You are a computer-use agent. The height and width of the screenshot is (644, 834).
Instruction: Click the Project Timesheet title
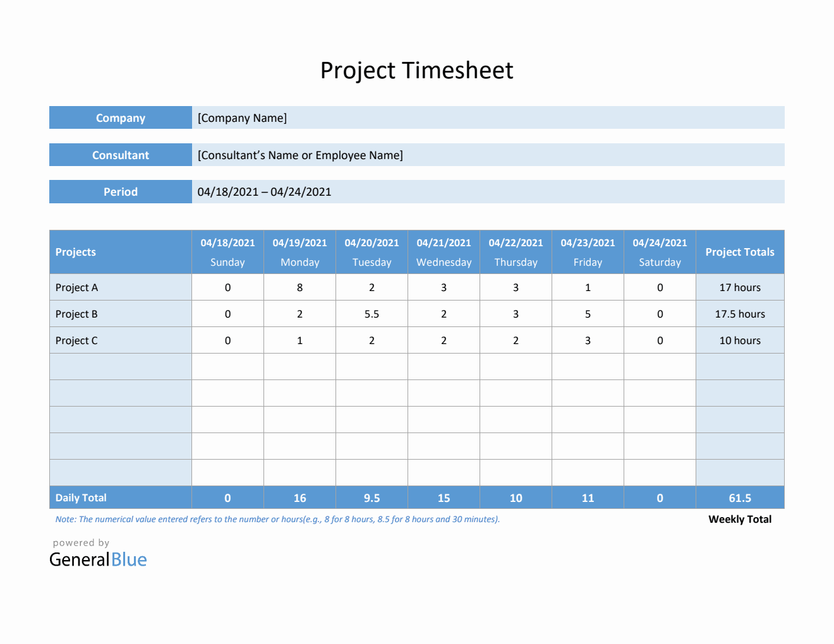pos(417,70)
